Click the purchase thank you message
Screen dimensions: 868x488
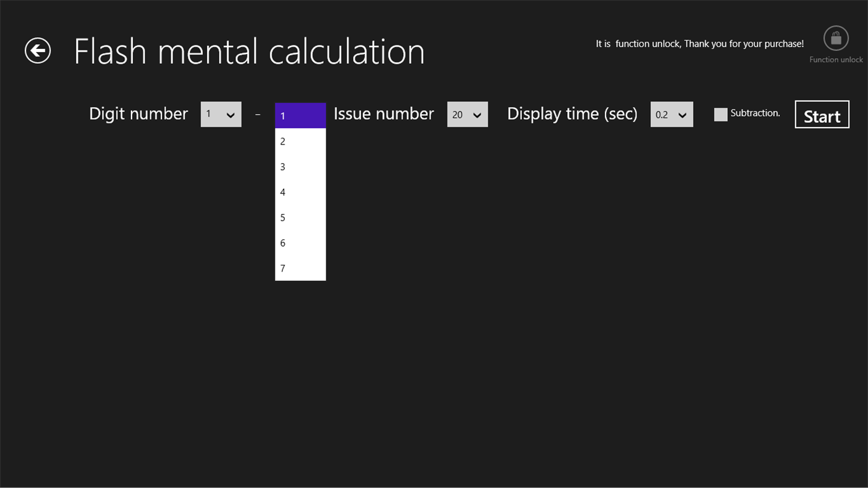700,43
